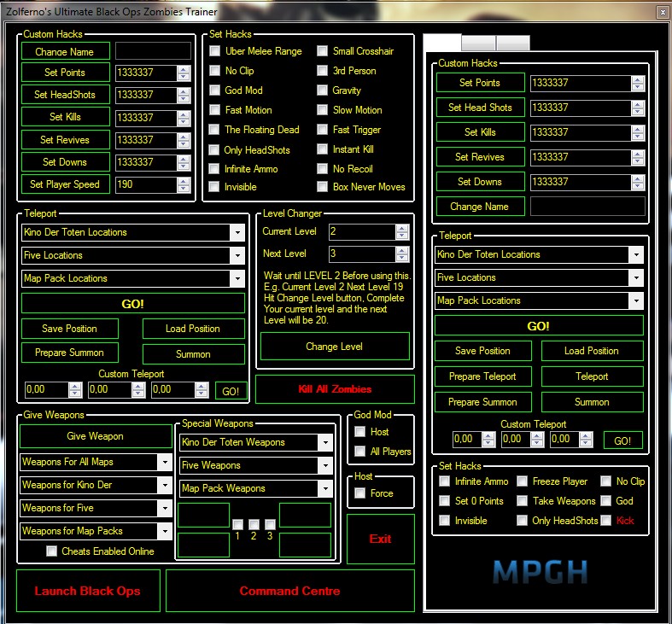This screenshot has width=672, height=624.
Task: Check the Cheats Enabled Online box
Action: click(x=52, y=551)
